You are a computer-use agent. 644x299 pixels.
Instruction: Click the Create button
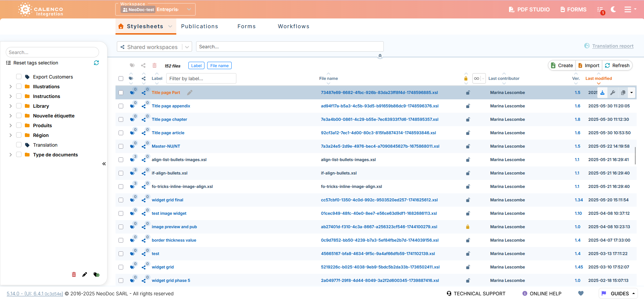click(x=562, y=65)
